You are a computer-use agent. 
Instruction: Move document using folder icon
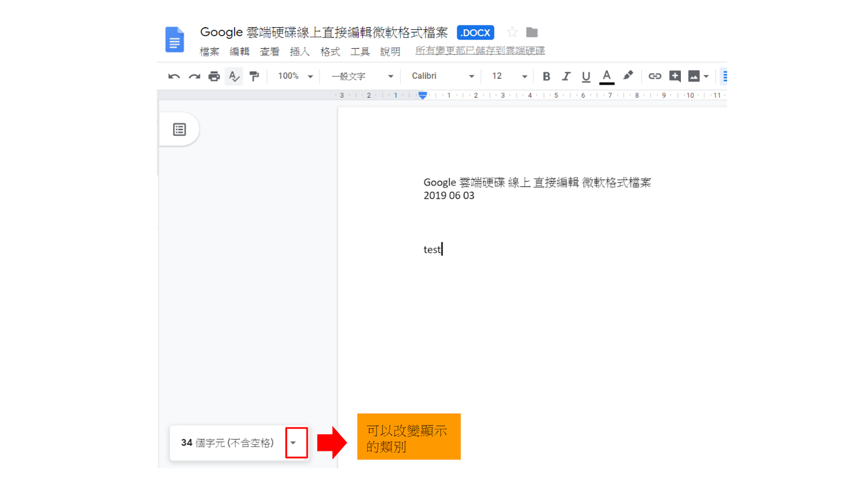click(532, 33)
